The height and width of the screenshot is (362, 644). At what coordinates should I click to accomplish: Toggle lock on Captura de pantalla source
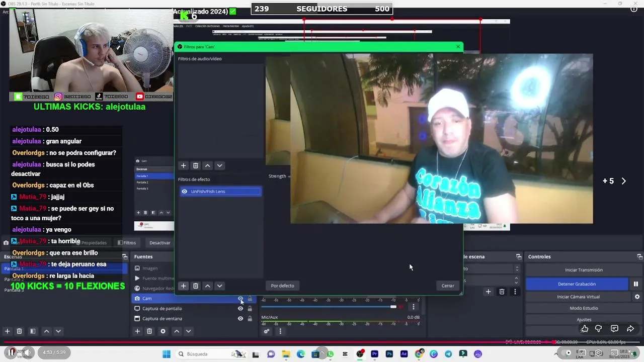(250, 309)
